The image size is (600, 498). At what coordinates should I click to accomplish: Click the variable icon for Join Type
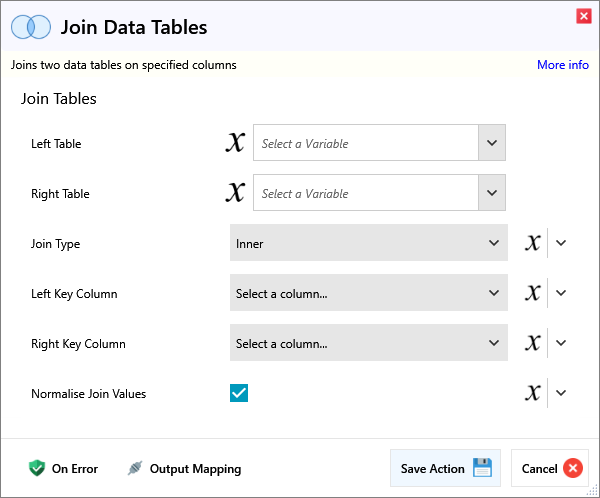point(533,243)
